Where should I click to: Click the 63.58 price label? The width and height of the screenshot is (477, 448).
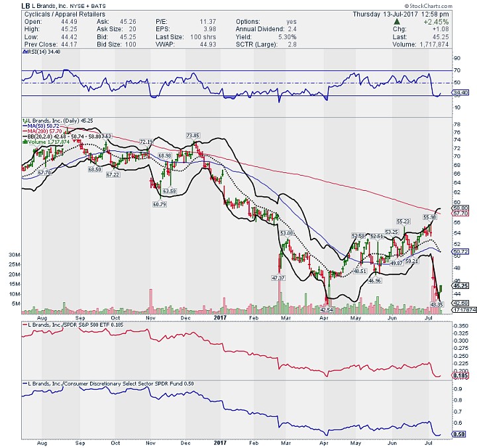(170, 191)
